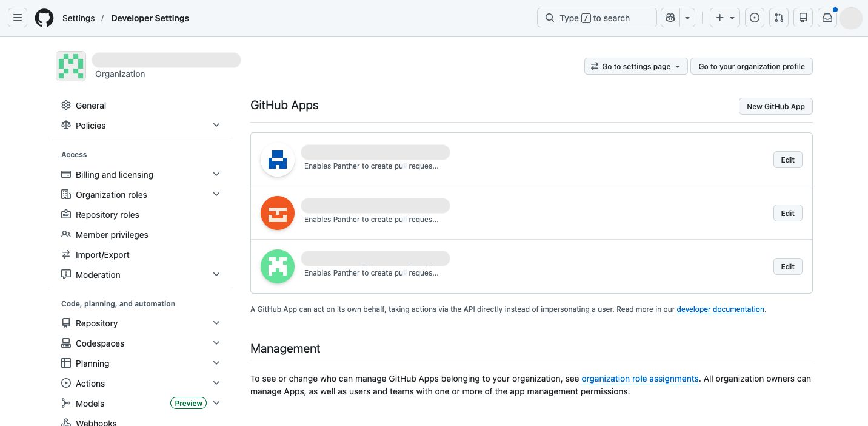Image resolution: width=868 pixels, height=426 pixels.
Task: Open the user avatar menu
Action: click(851, 18)
